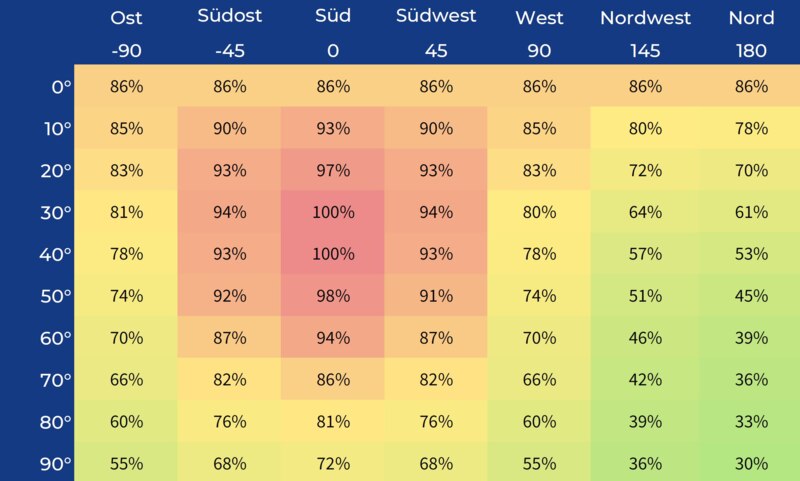Image resolution: width=800 pixels, height=481 pixels.
Task: Select the 92% cell under Südost
Action: pyautogui.click(x=230, y=296)
